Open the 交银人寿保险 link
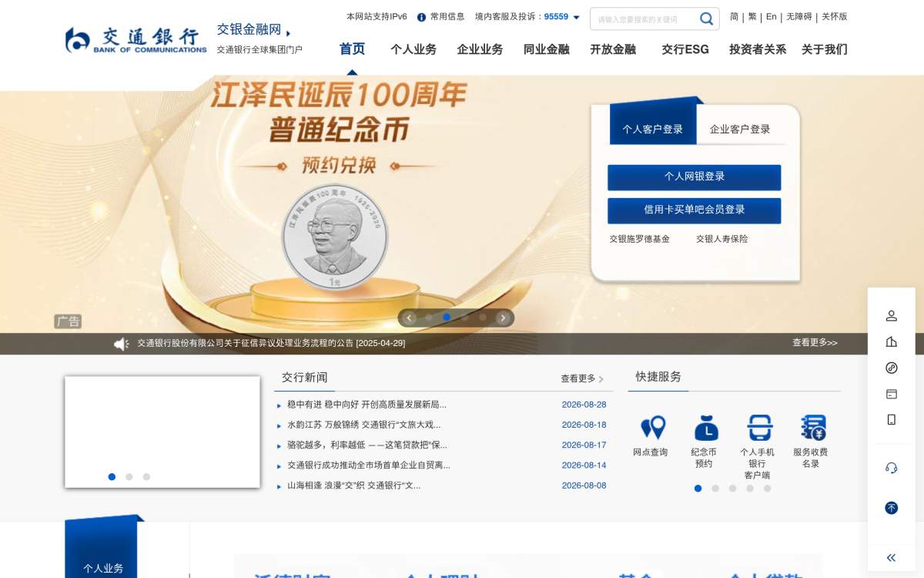Viewport: 924px width, 578px height. [722, 239]
